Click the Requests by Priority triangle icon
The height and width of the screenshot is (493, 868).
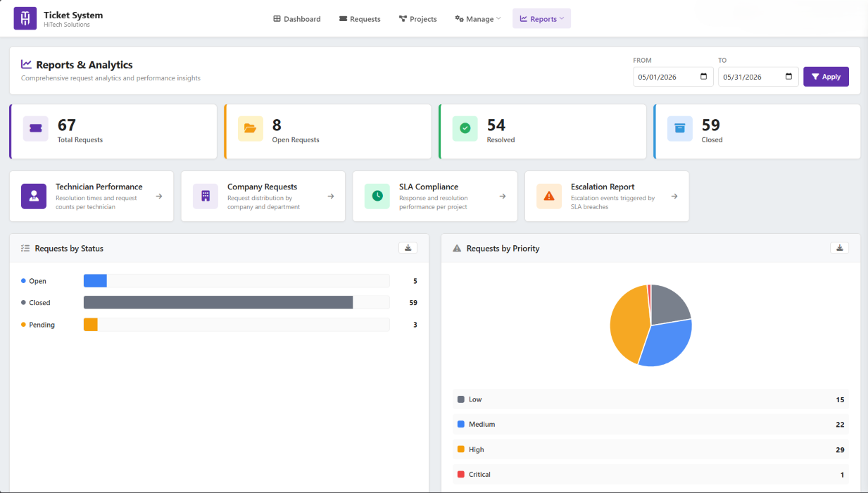pos(457,249)
